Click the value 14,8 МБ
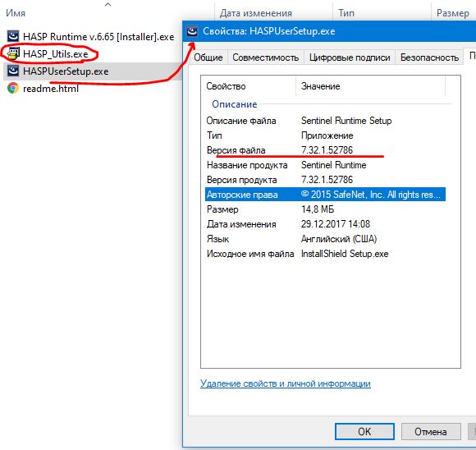 click(318, 209)
